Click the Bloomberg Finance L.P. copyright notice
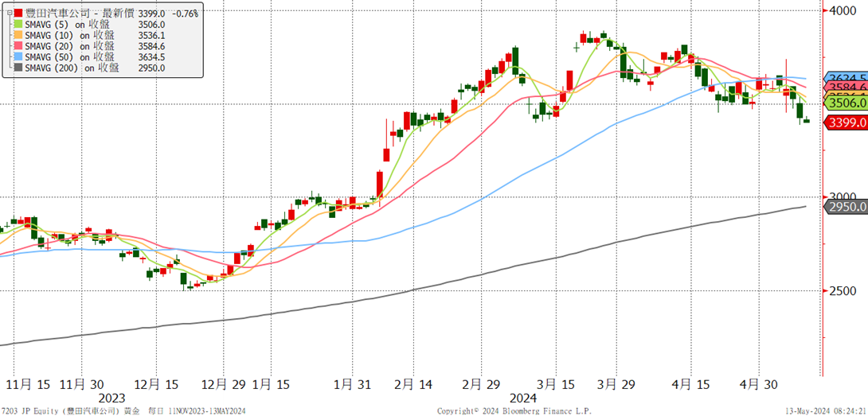Image resolution: width=868 pixels, height=416 pixels. click(514, 411)
